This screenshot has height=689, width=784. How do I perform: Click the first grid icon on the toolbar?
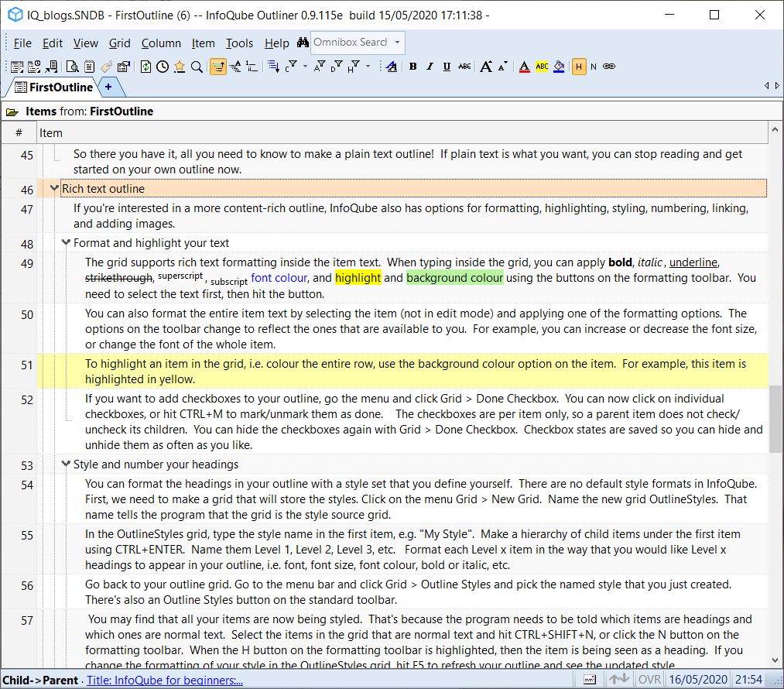(x=17, y=67)
